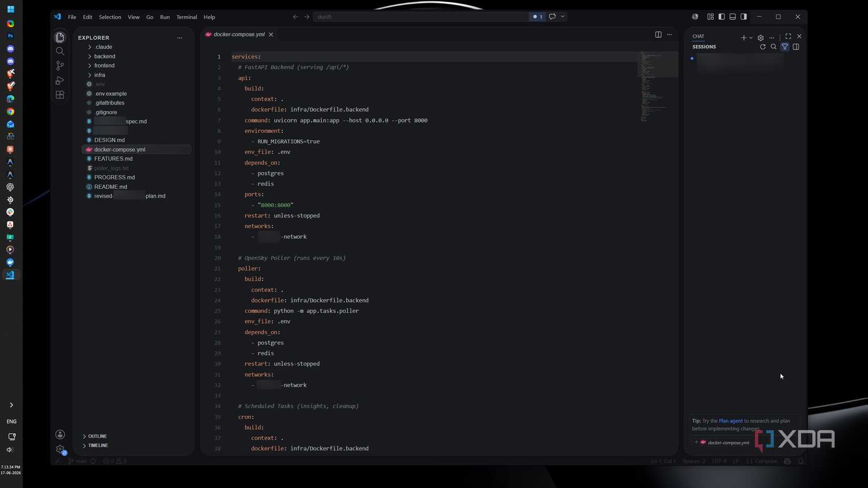This screenshot has width=868, height=488.
Task: Select .gitattributes file in Explorer
Action: (x=136, y=103)
